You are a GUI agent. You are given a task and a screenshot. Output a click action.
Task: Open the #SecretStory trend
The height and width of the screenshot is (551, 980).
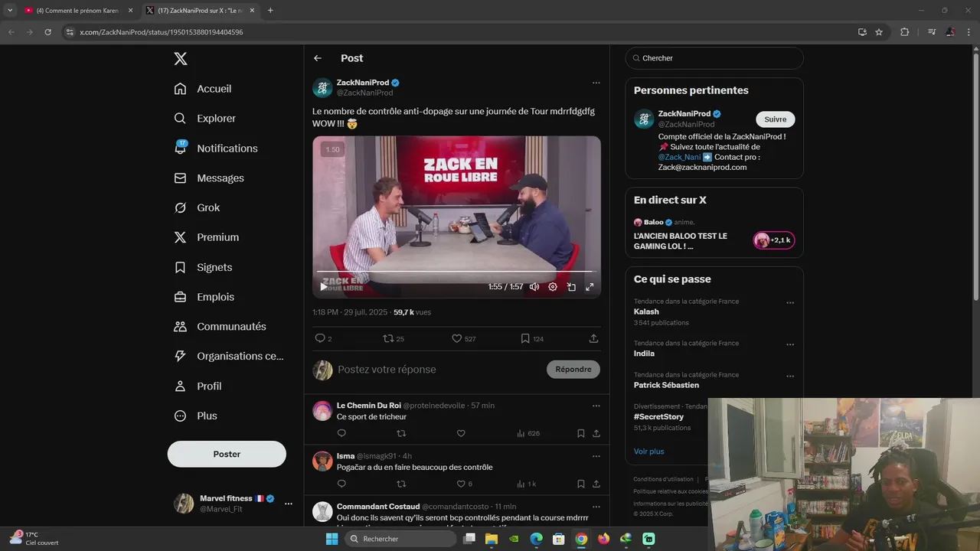pyautogui.click(x=658, y=417)
